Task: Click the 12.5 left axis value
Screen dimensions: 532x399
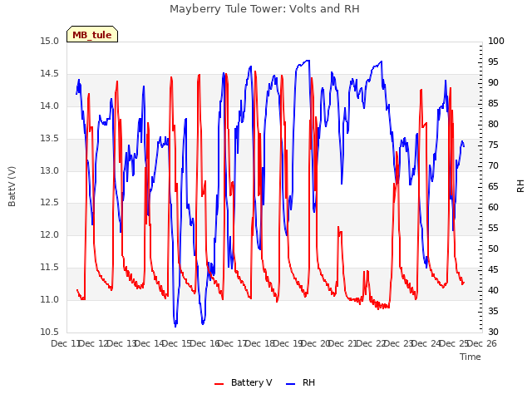Action: tap(50, 203)
